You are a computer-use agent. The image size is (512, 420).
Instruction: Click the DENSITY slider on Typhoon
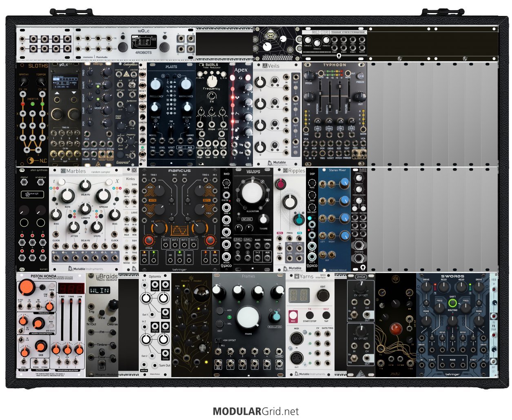(x=330, y=97)
